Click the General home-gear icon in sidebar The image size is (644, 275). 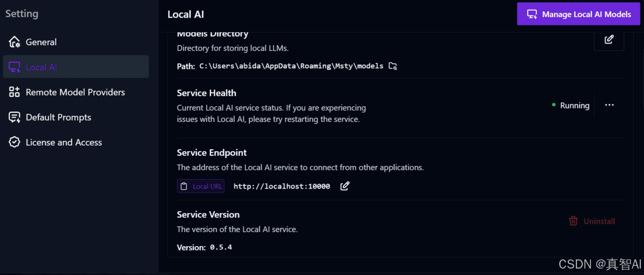pyautogui.click(x=14, y=42)
